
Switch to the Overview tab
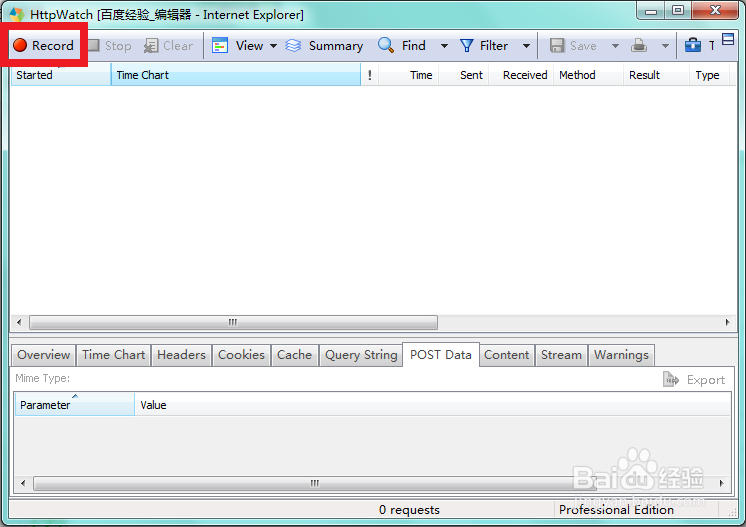pos(43,355)
